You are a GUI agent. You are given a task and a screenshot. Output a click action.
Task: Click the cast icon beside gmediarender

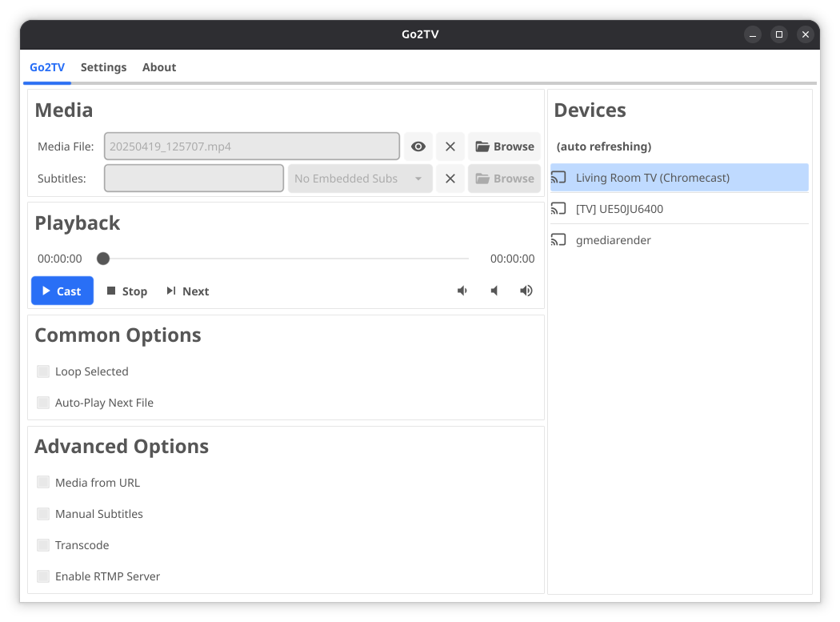558,239
